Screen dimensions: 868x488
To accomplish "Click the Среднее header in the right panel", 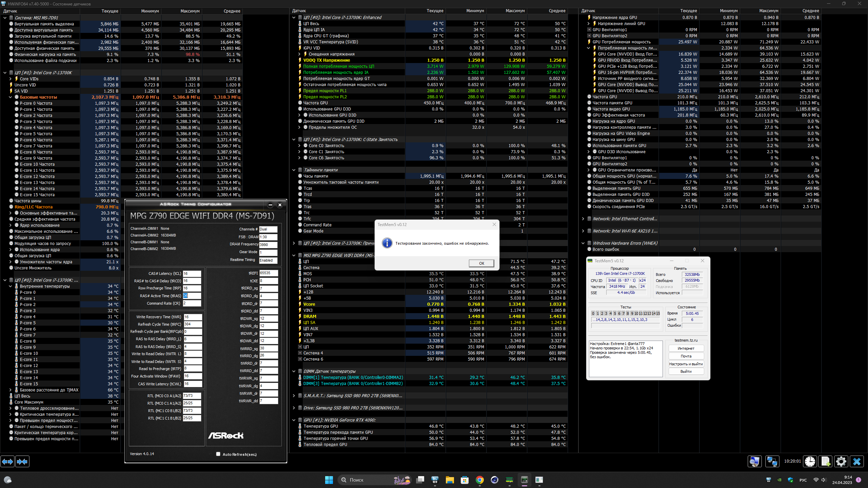I will point(810,11).
